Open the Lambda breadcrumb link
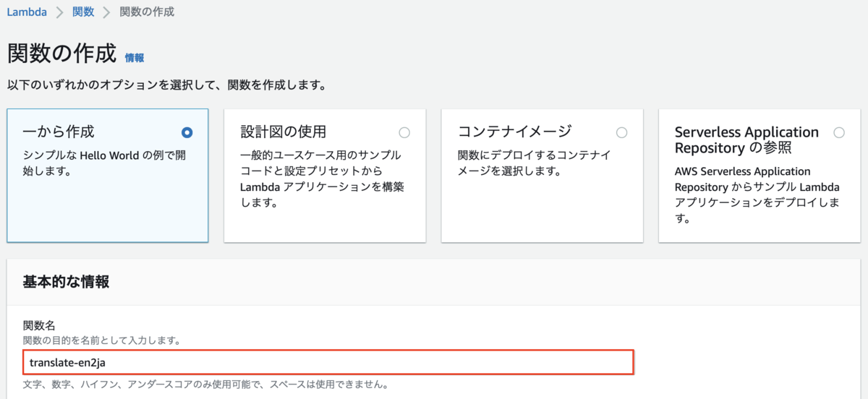This screenshot has width=868, height=399. pos(28,12)
